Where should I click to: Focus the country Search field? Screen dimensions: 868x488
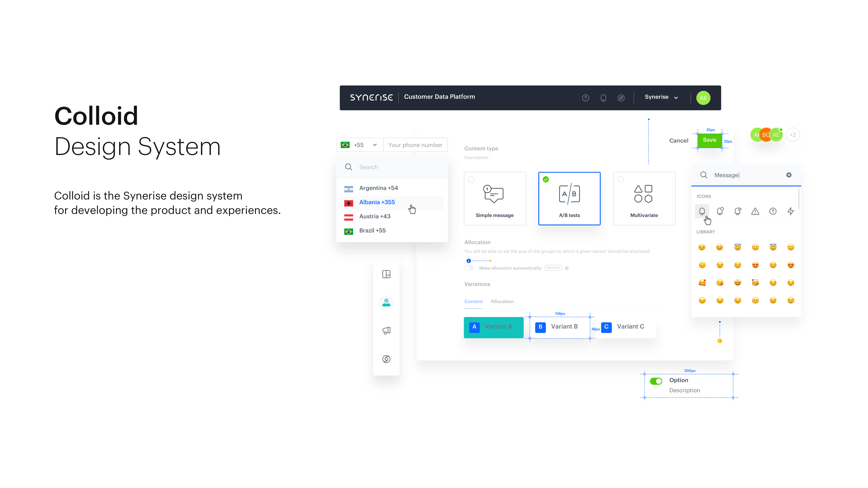392,167
